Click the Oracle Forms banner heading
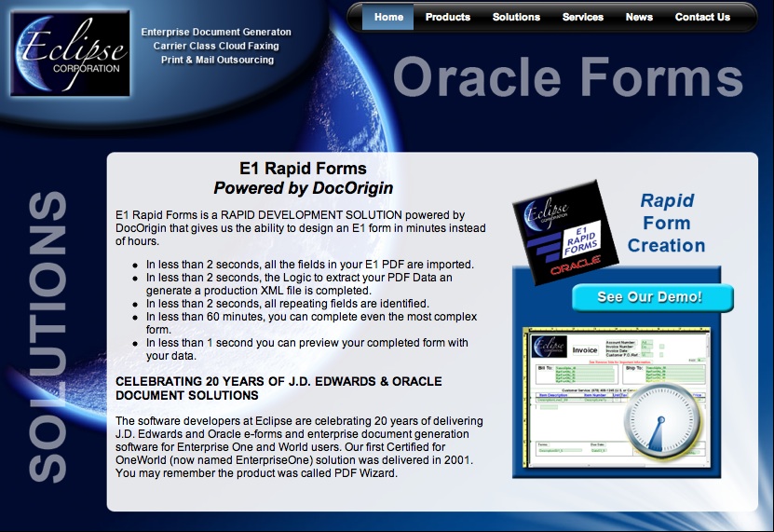 click(x=568, y=77)
